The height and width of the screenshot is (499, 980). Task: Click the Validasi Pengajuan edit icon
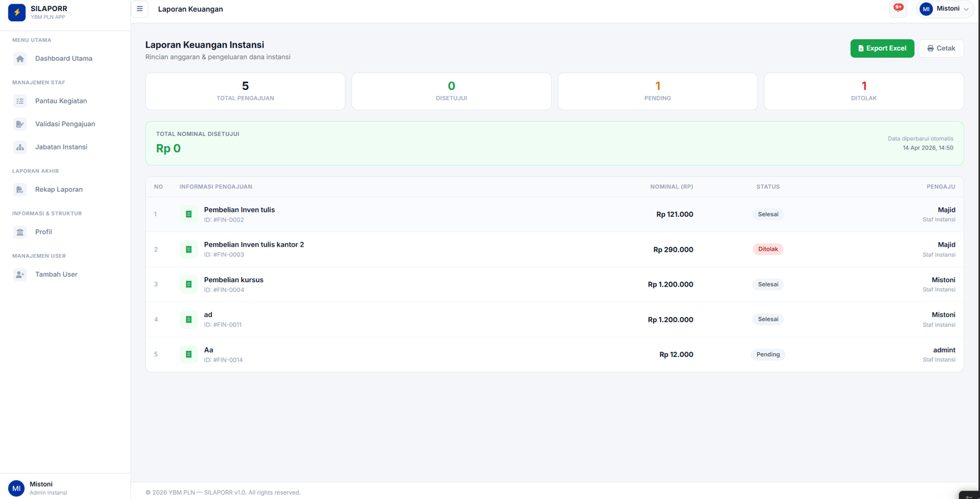20,124
